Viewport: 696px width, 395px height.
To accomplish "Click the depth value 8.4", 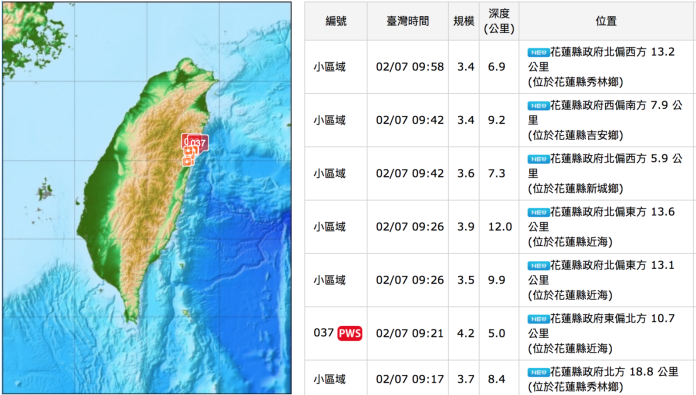I will tap(497, 379).
